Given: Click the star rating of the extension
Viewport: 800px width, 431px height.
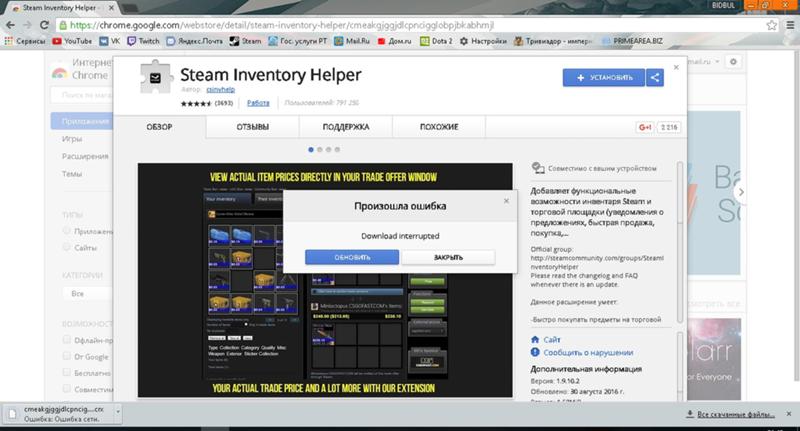Looking at the screenshot, I should coord(196,103).
